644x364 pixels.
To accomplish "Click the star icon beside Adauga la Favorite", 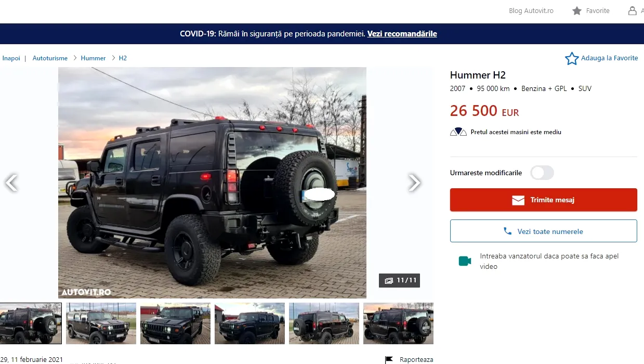I will (x=572, y=58).
